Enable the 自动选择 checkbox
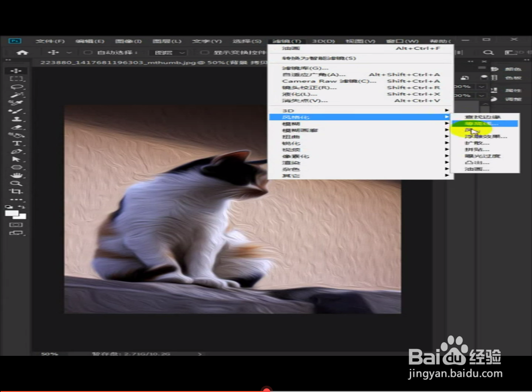 (x=88, y=53)
